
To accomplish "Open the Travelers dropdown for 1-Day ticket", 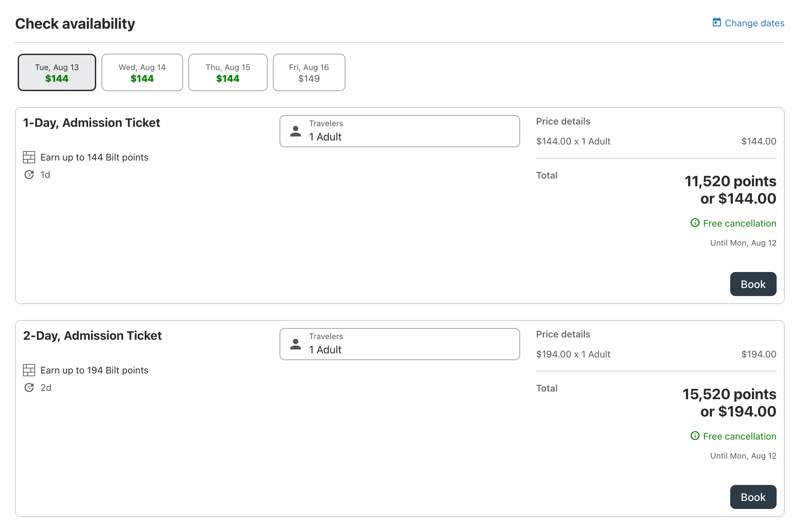I will pos(399,131).
